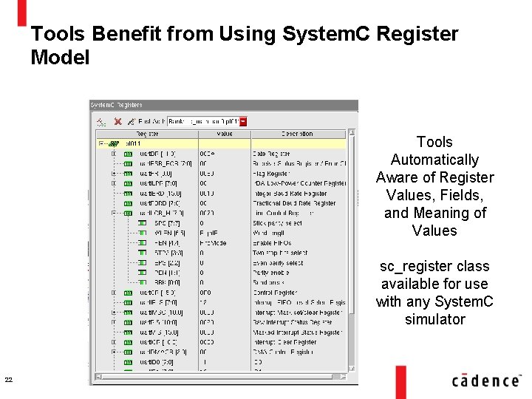Click the red X icon in registers toolbar

coord(117,121)
